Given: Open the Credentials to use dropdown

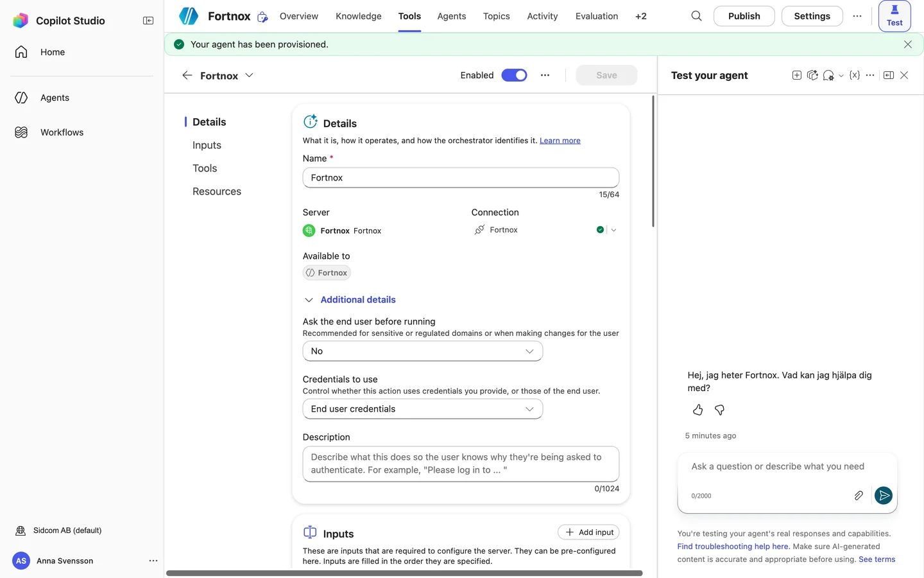Looking at the screenshot, I should pyautogui.click(x=423, y=409).
